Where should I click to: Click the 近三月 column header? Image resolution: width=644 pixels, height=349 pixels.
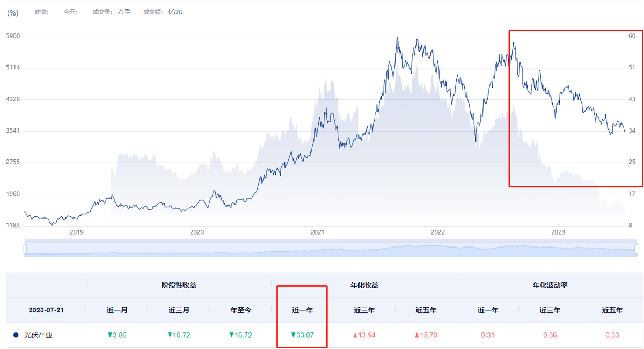pos(179,310)
